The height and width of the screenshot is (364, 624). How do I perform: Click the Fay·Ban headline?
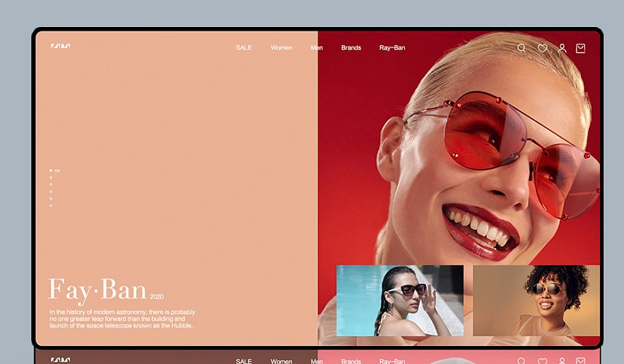coord(98,290)
